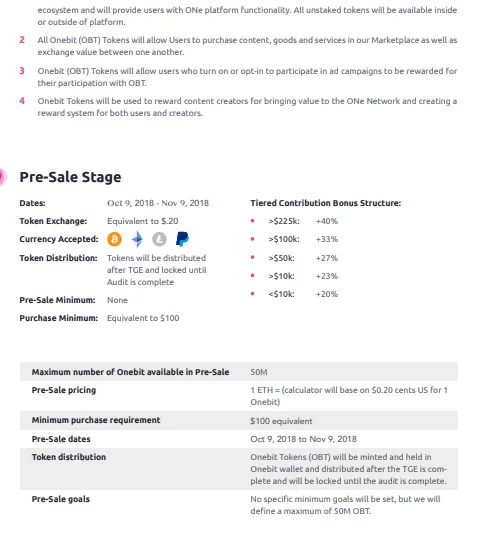Image resolution: width=481 pixels, height=534 pixels.
Task: Click the orange Bitcoin currency icon
Action: 114,239
